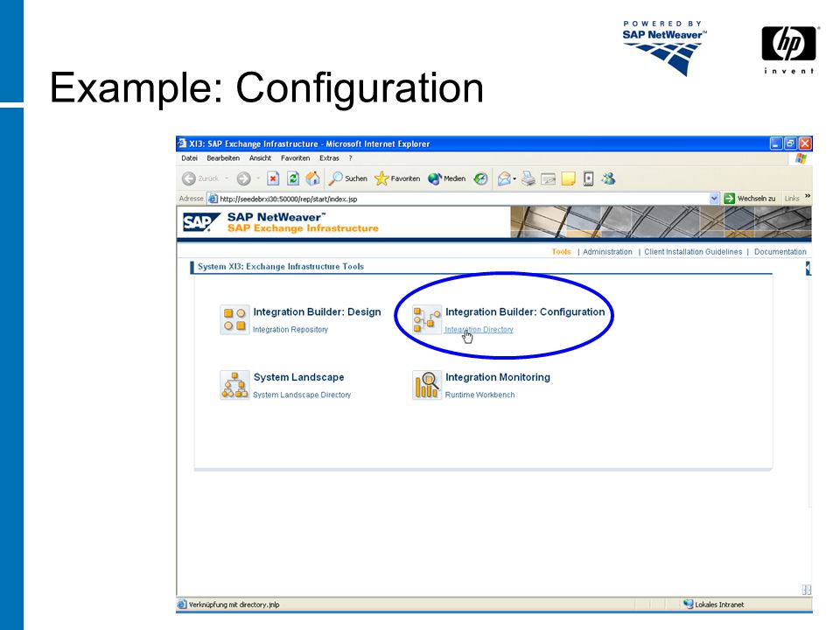This screenshot has height=630, width=840.
Task: Refresh the page with the green arrows icon
Action: click(293, 178)
